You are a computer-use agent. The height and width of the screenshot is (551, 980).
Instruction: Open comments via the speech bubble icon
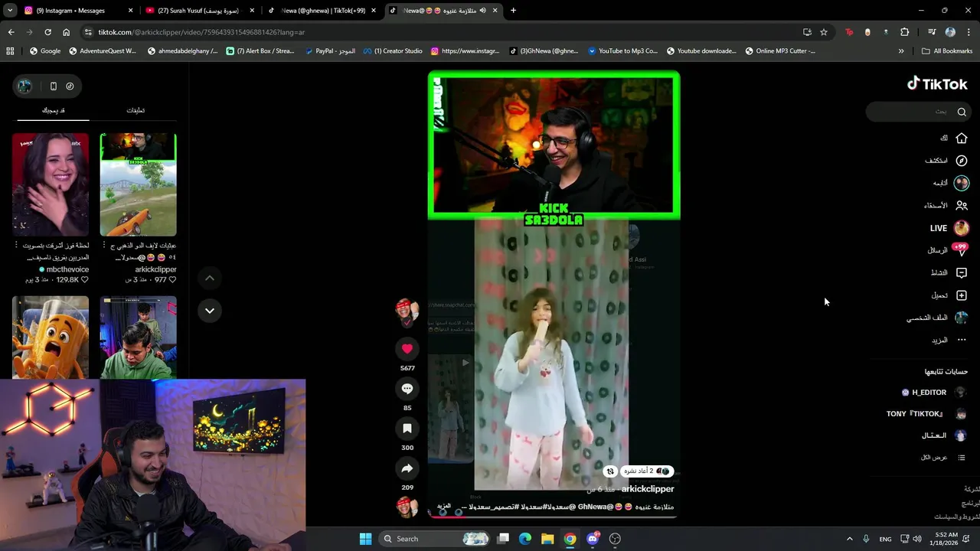(407, 389)
